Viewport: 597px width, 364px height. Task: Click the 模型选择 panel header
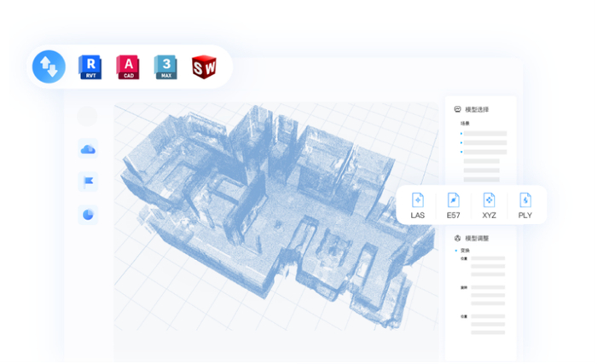(472, 109)
